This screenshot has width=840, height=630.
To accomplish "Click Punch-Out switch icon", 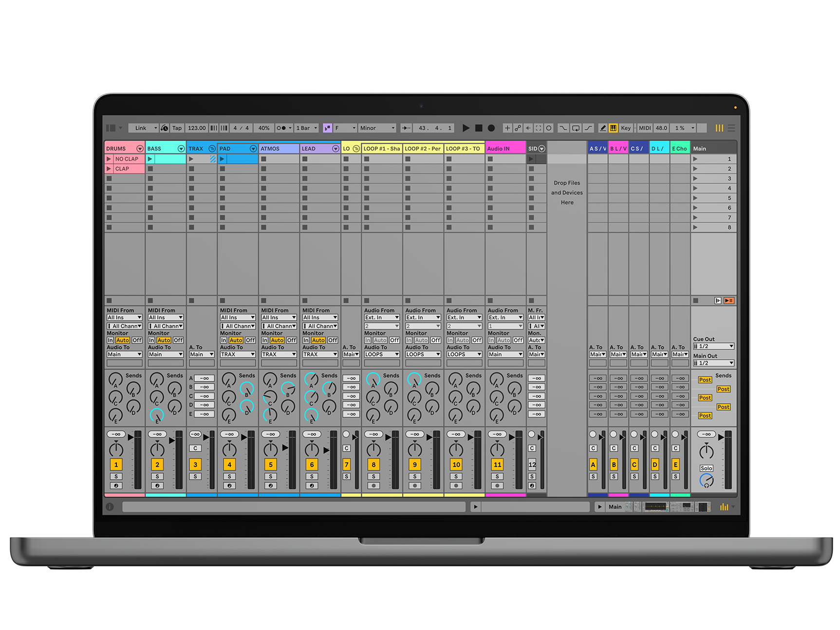I will pyautogui.click(x=588, y=128).
